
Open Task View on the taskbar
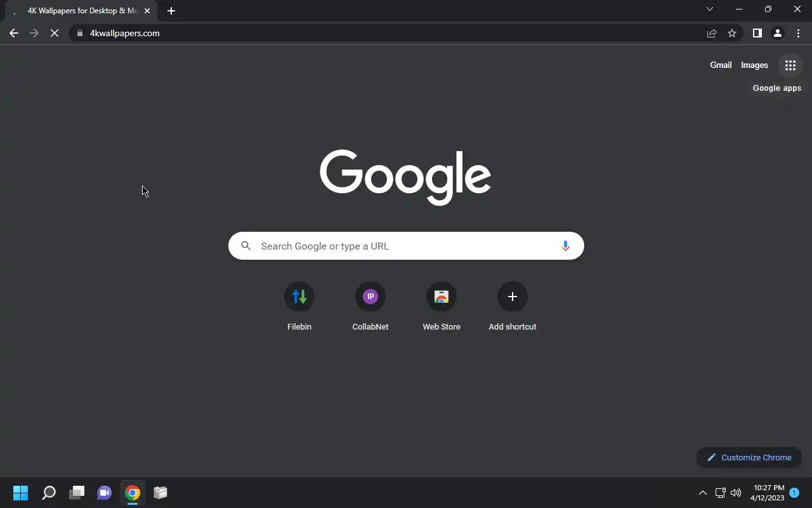(77, 493)
